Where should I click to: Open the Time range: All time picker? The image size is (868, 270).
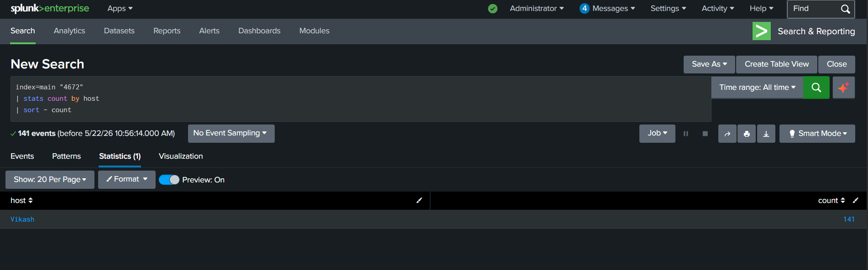click(x=757, y=88)
